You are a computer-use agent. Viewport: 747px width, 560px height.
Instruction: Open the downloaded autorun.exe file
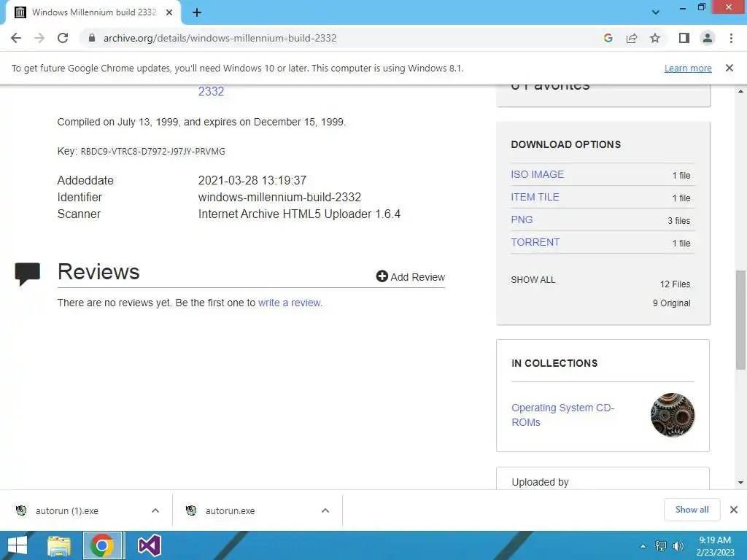[x=230, y=510]
